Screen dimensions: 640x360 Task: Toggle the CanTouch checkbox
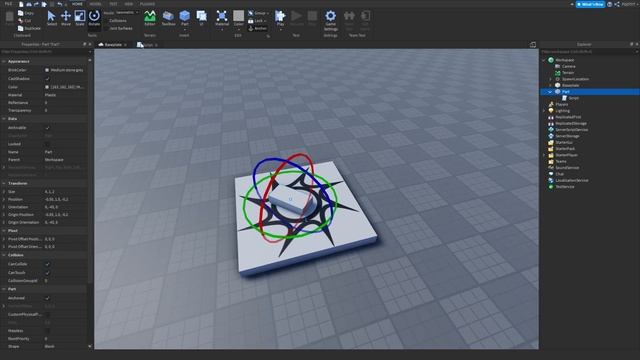pos(47,272)
